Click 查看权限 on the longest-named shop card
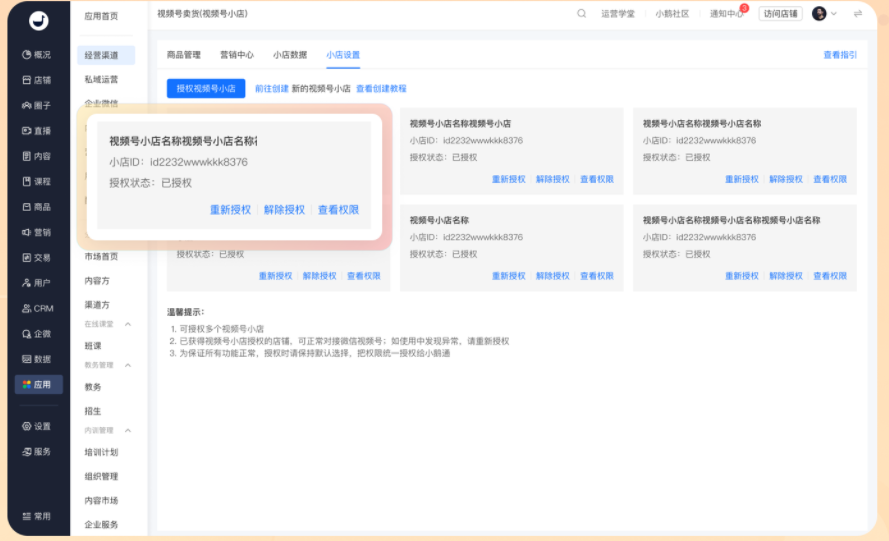This screenshot has height=541, width=889. [x=830, y=276]
